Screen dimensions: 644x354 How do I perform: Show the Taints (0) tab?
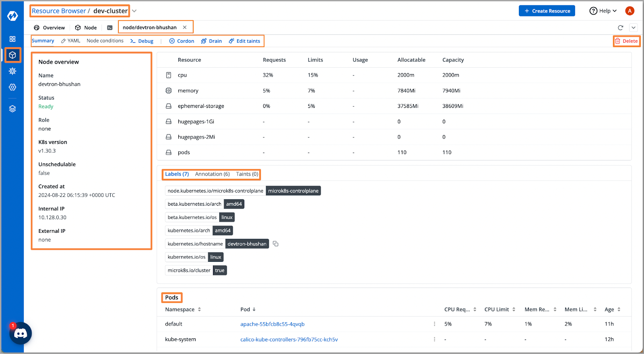point(247,174)
